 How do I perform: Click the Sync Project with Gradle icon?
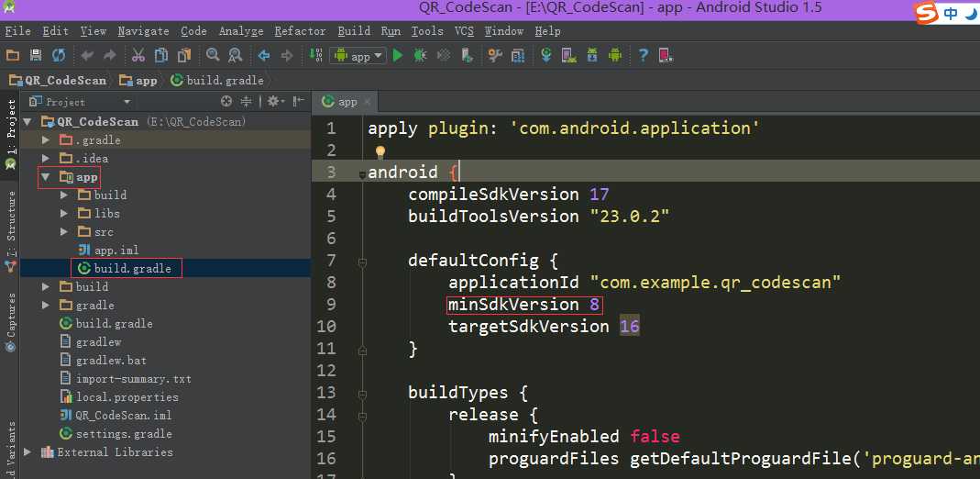(547, 56)
